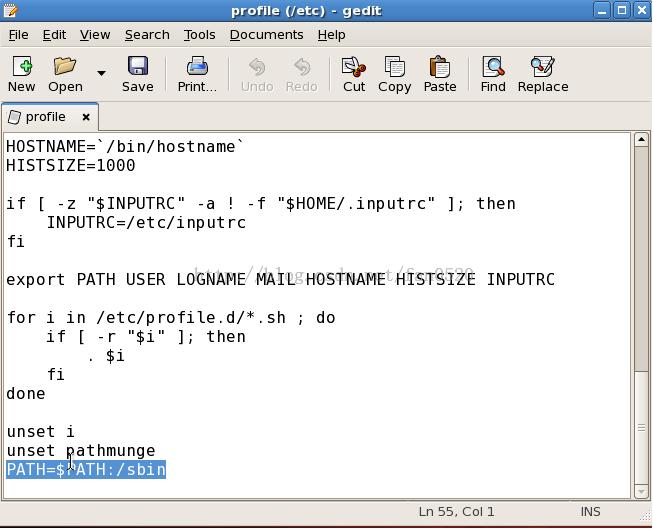Open the Edit menu

click(x=54, y=35)
